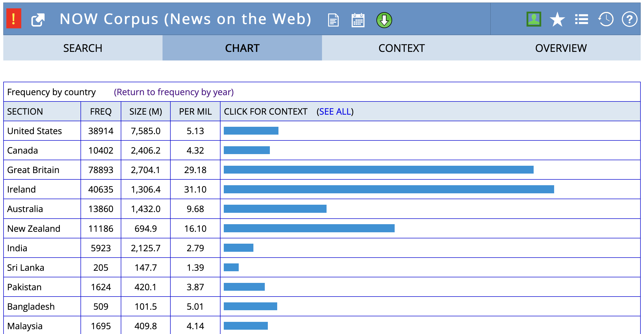Click the Ireland frequency bar for context
This screenshot has height=334, width=644.
coord(389,189)
